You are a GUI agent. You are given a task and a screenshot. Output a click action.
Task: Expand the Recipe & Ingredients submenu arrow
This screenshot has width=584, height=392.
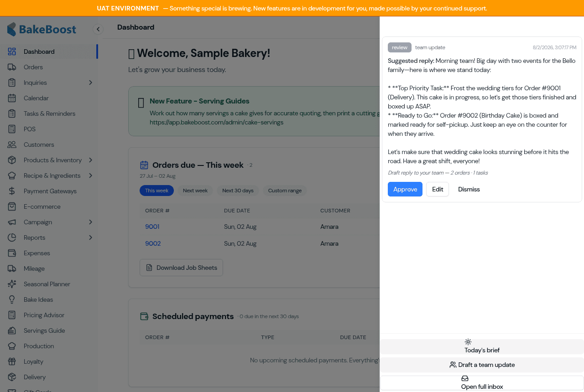(x=90, y=175)
